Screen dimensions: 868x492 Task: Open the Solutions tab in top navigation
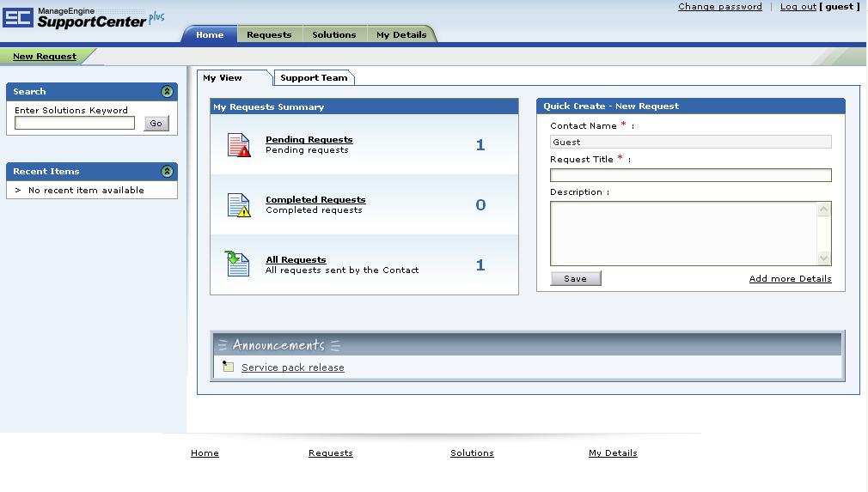(x=333, y=35)
